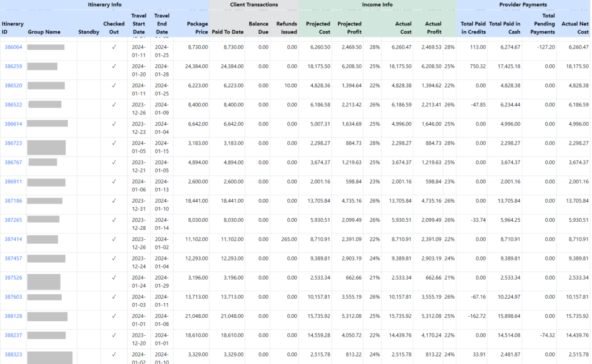This screenshot has height=364, width=592.
Task: Sort by the Group Name column header
Action: [44, 32]
